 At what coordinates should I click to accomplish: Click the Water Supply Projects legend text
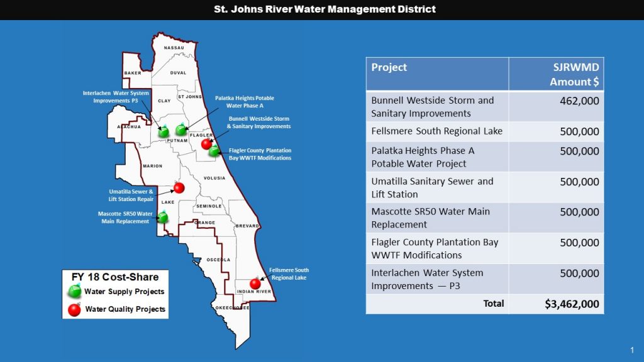pos(124,292)
